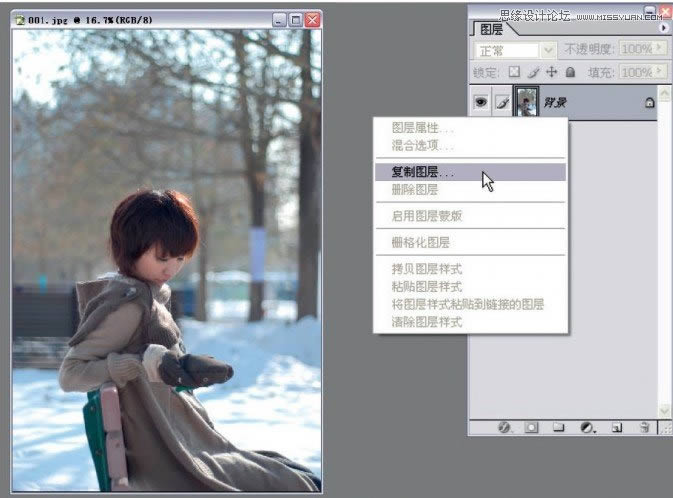Screen dimensions: 673x498
Task: Toggle lock position (move arrows) option
Action: pos(551,72)
